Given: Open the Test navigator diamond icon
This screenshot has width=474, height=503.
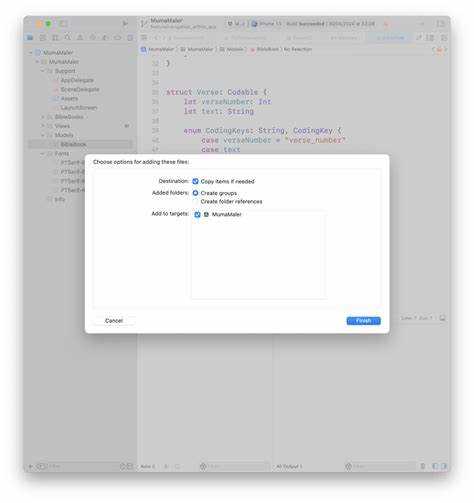Looking at the screenshot, I should click(93, 38).
